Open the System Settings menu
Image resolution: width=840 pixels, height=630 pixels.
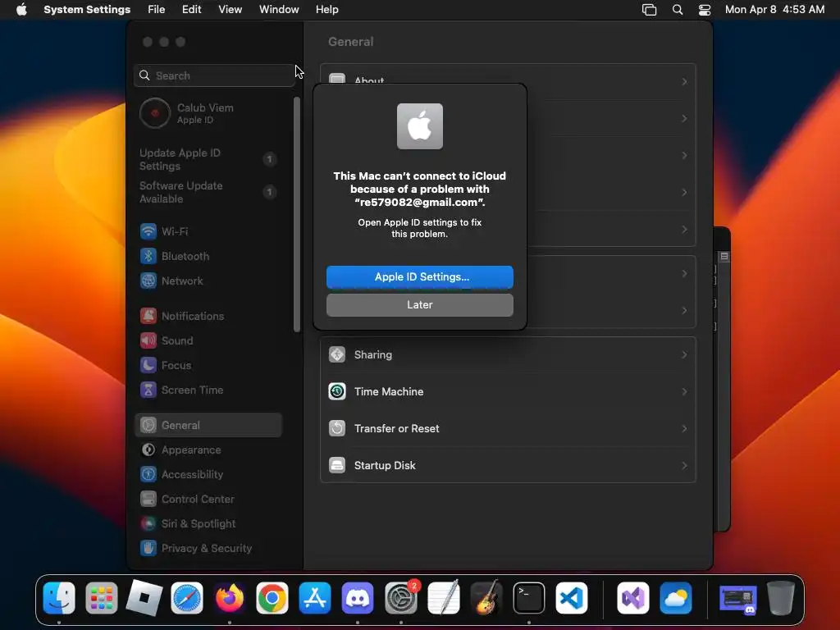coord(87,9)
